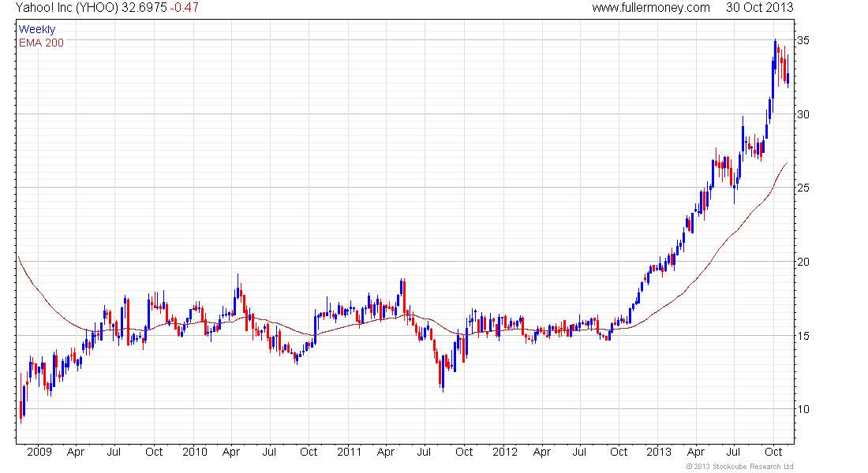Click the 15 price axis label
This screenshot has height=473, width=868.
(x=803, y=335)
